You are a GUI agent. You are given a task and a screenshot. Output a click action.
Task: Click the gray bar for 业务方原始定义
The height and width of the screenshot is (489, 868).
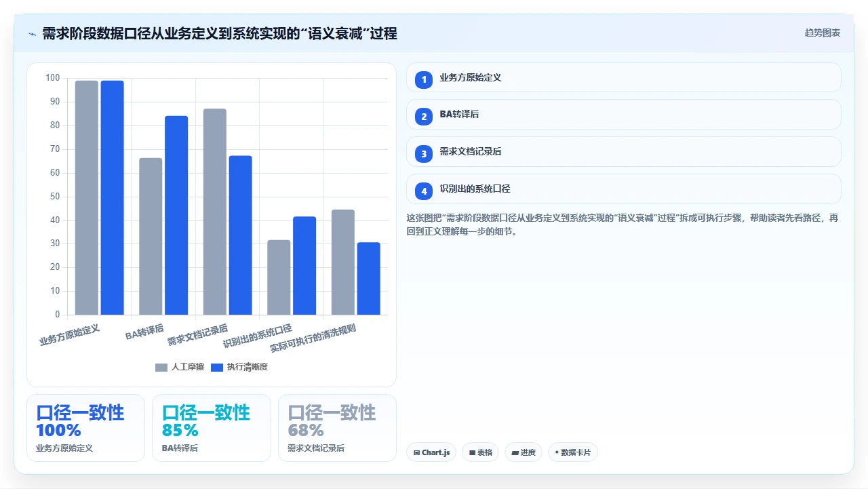(x=87, y=197)
